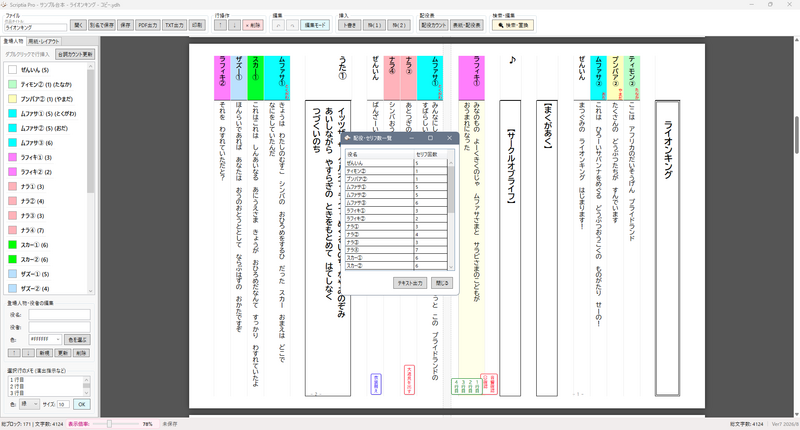The height and width of the screenshot is (430, 800).
Task: Move row up with toolbar ↑ button
Action: 220,25
